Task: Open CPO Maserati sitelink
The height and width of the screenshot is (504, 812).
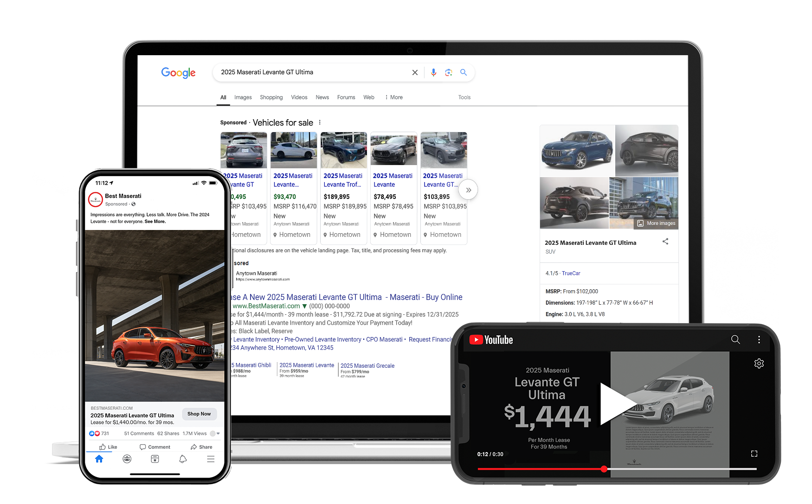Action: coord(384,339)
